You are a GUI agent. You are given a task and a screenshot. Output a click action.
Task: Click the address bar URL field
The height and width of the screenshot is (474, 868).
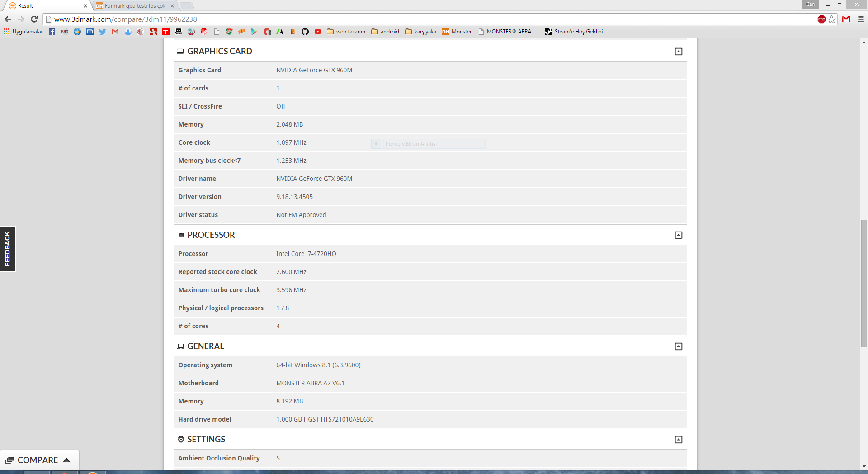tap(429, 19)
